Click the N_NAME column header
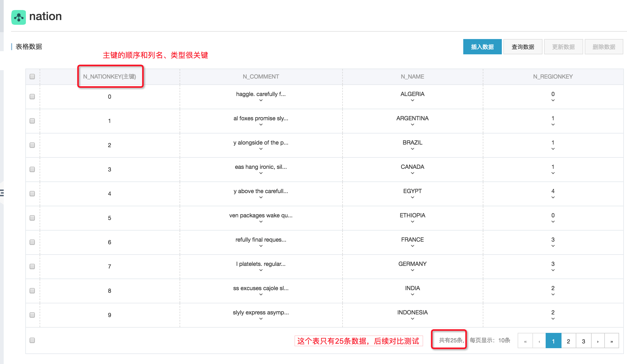 coord(413,76)
